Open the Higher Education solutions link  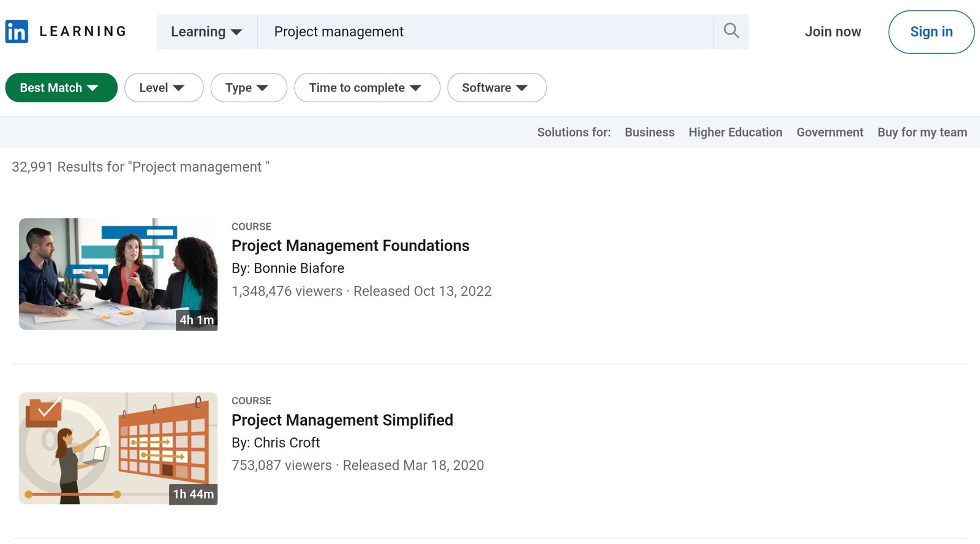pyautogui.click(x=735, y=132)
